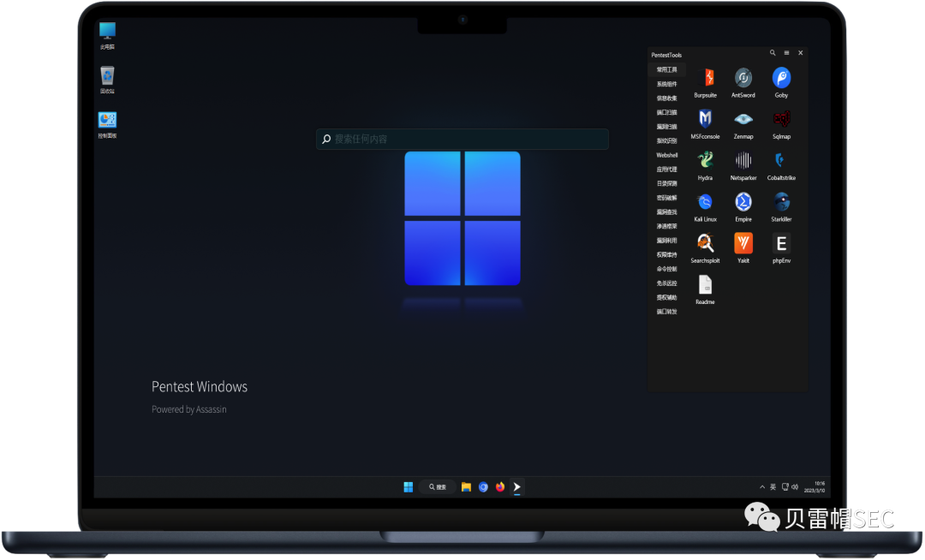
Task: Open the 漏洞查找 category
Action: pos(666,211)
